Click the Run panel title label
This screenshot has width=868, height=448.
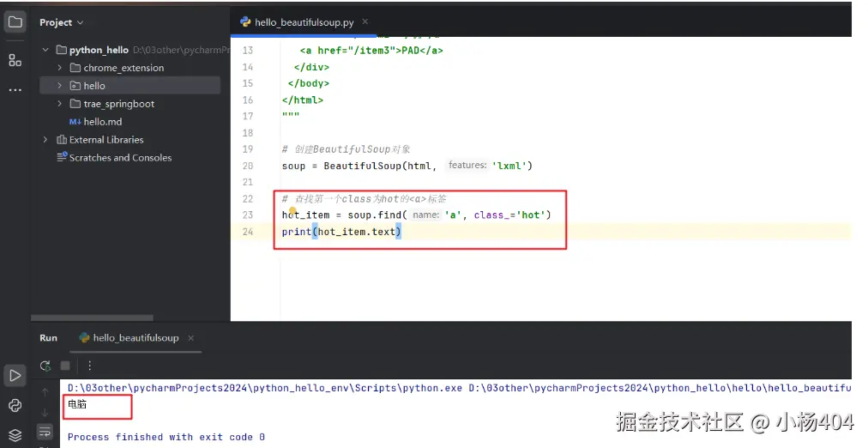click(48, 338)
